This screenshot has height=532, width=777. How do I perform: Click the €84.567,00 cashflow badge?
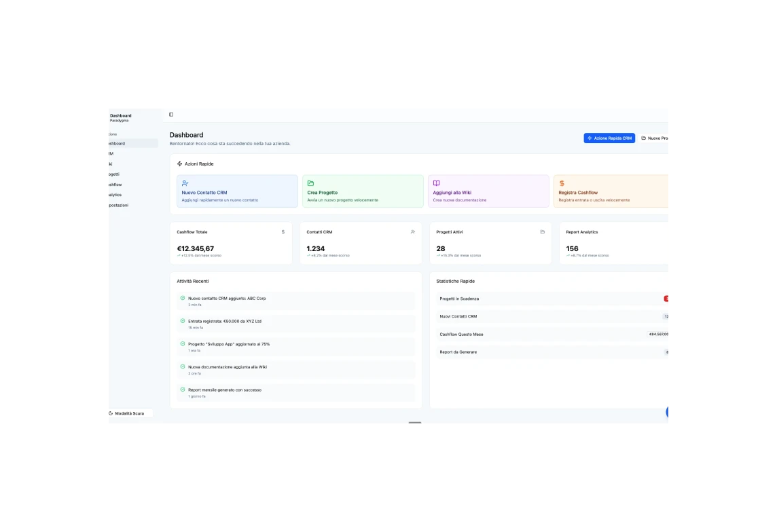tap(658, 334)
